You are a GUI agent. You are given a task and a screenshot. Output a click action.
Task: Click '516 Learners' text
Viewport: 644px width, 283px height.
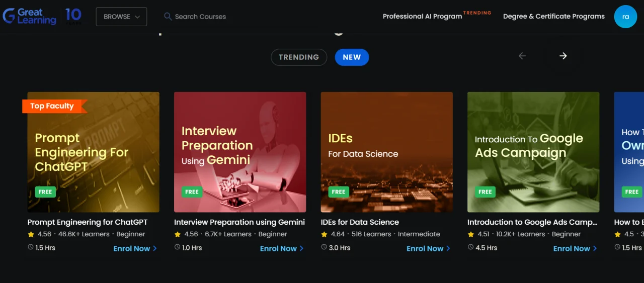click(371, 234)
